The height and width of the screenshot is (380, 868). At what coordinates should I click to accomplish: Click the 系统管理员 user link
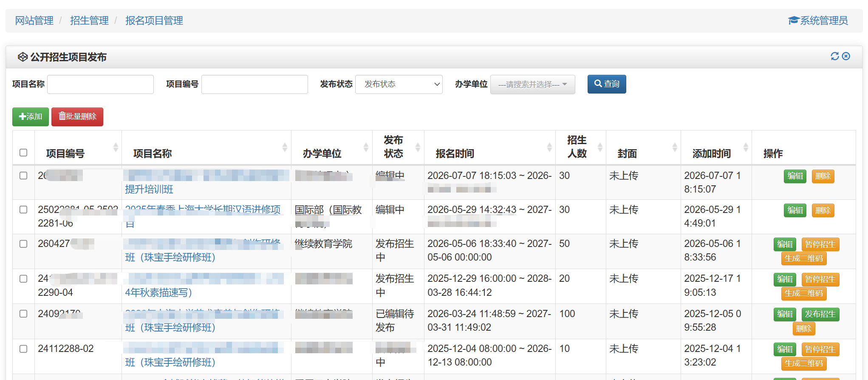[x=818, y=20]
